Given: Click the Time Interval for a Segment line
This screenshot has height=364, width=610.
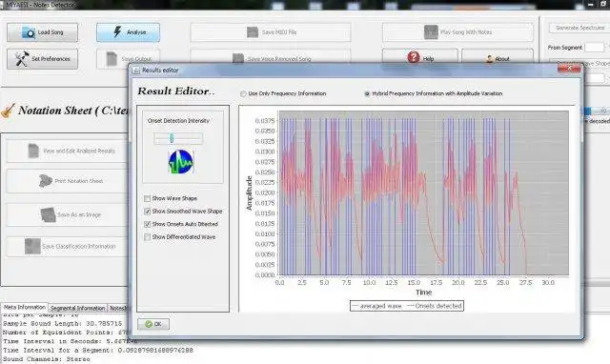Looking at the screenshot, I should [x=97, y=350].
